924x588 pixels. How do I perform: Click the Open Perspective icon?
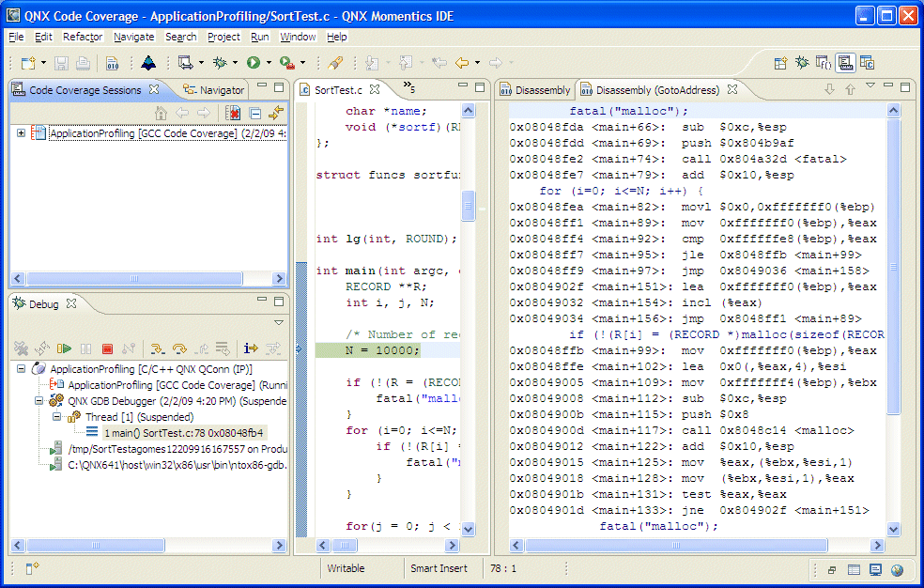tap(779, 63)
